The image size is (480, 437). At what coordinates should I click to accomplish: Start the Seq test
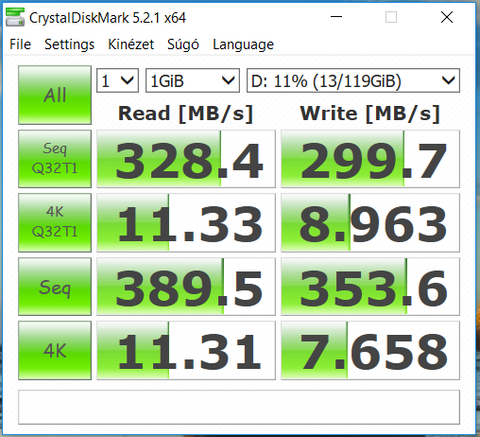pyautogui.click(x=55, y=286)
